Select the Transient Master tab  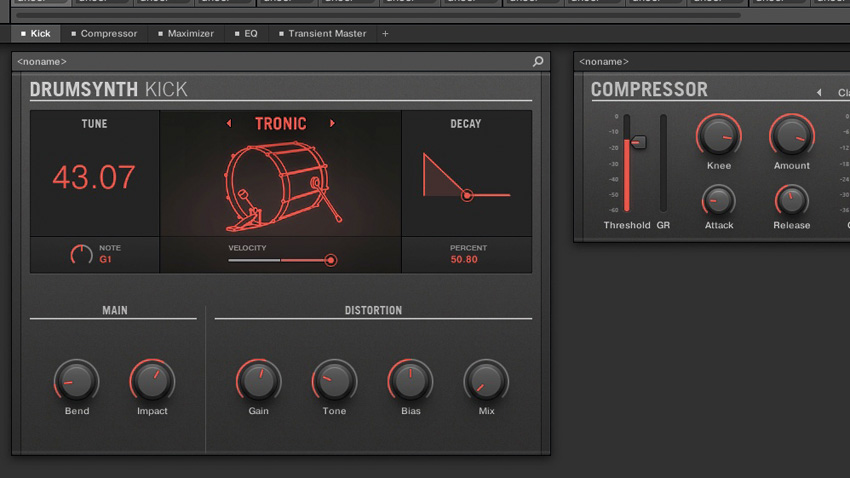coord(323,34)
